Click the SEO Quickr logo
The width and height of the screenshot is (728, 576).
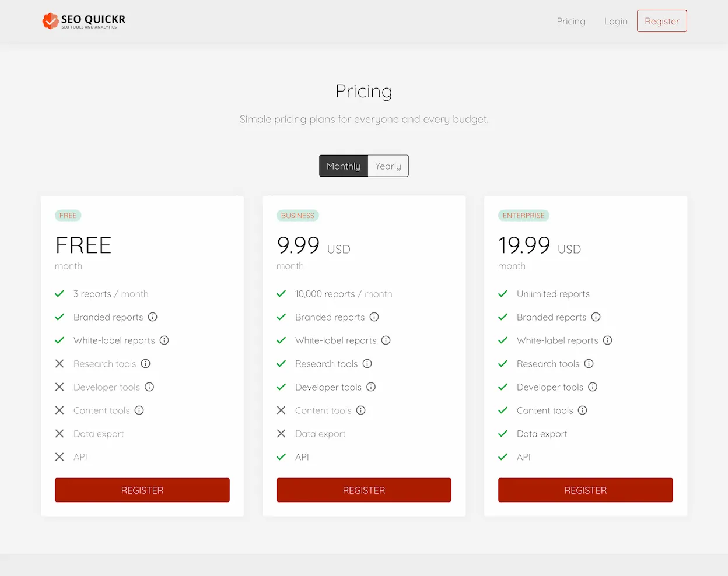[83, 20]
